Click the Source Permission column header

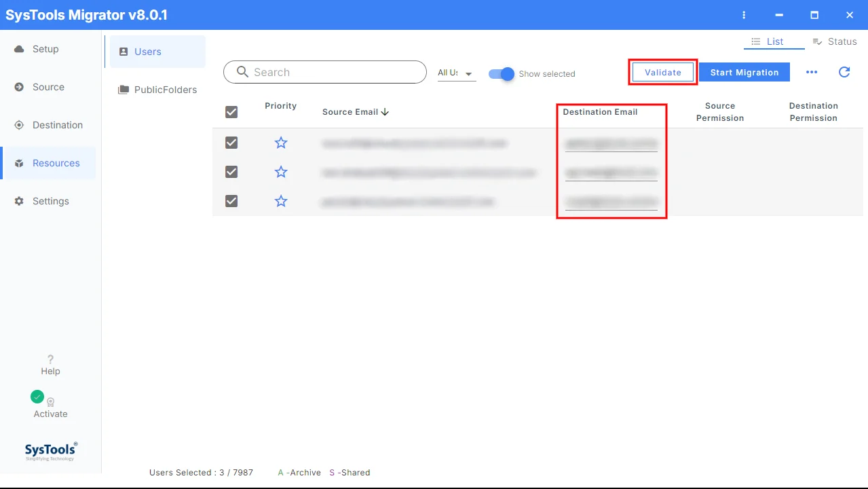(720, 112)
